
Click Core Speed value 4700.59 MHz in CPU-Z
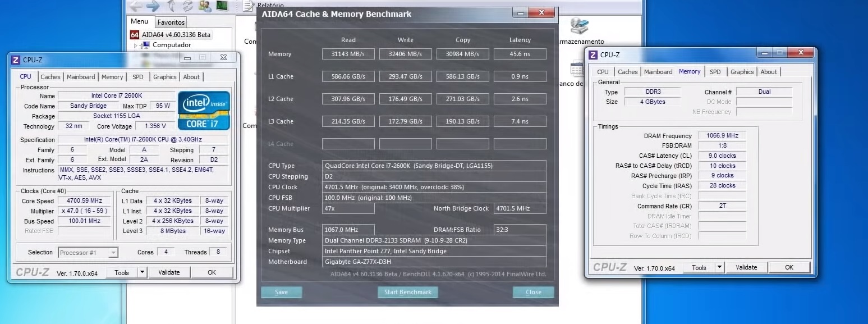85,201
